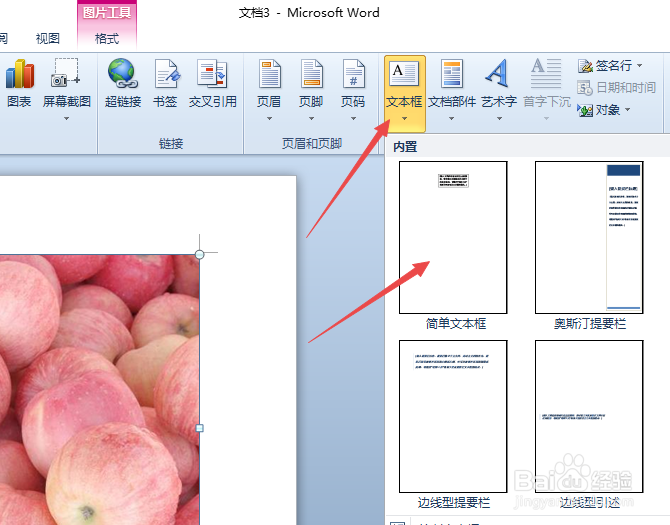Click the Screenshot (屏幕截图) icon
The width and height of the screenshot is (670, 525).
tap(66, 73)
